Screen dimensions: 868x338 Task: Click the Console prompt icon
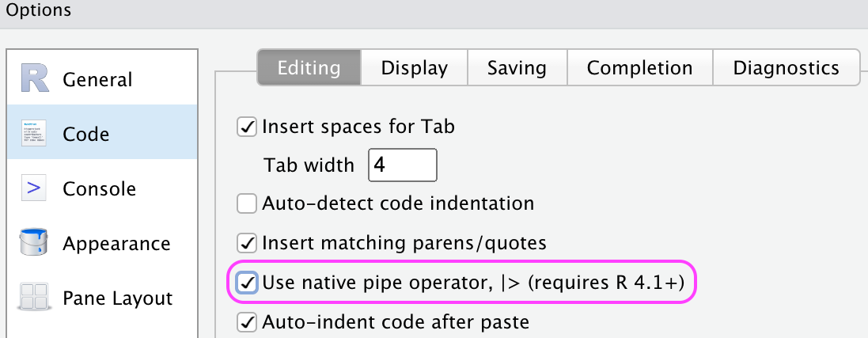pyautogui.click(x=34, y=188)
